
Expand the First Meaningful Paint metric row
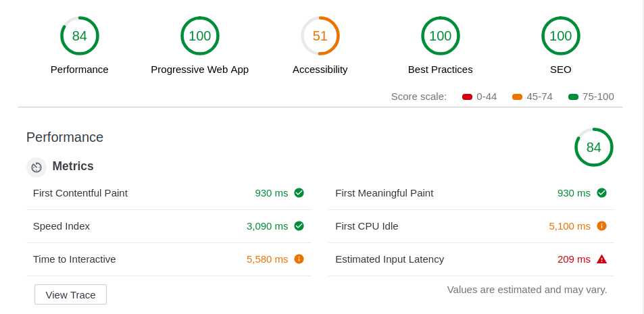471,193
